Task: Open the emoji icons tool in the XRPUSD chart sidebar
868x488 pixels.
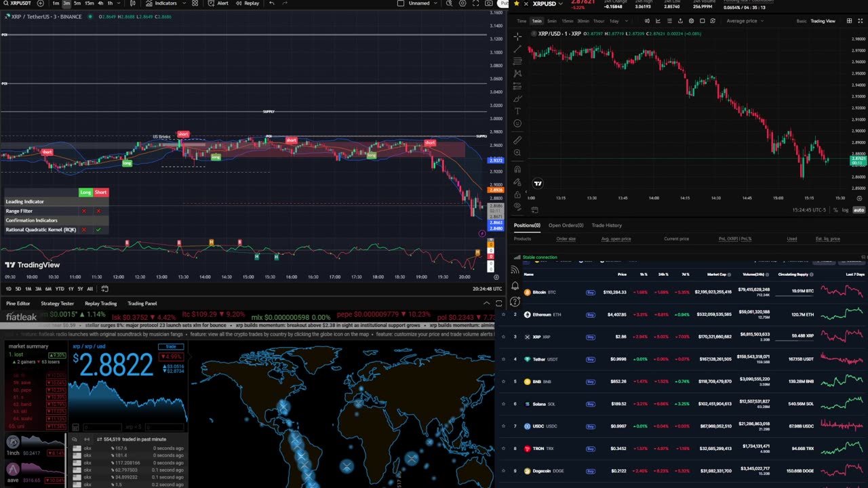Action: 517,123
